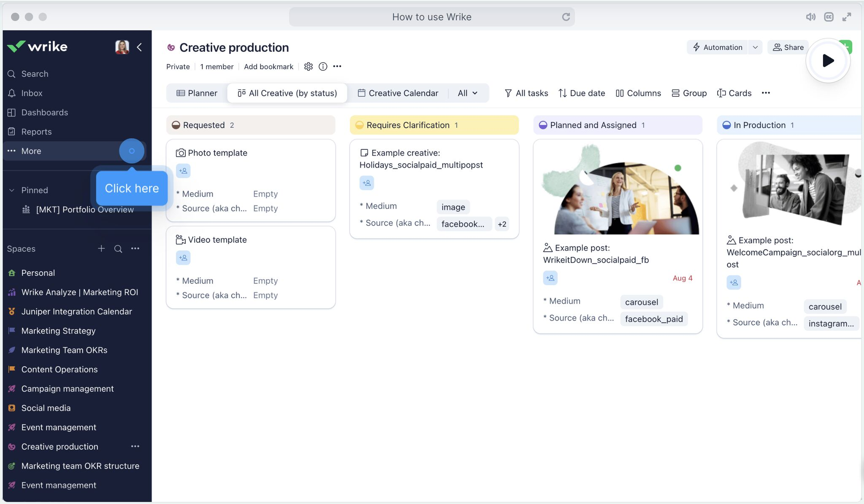Open the space settings gear icon

308,67
